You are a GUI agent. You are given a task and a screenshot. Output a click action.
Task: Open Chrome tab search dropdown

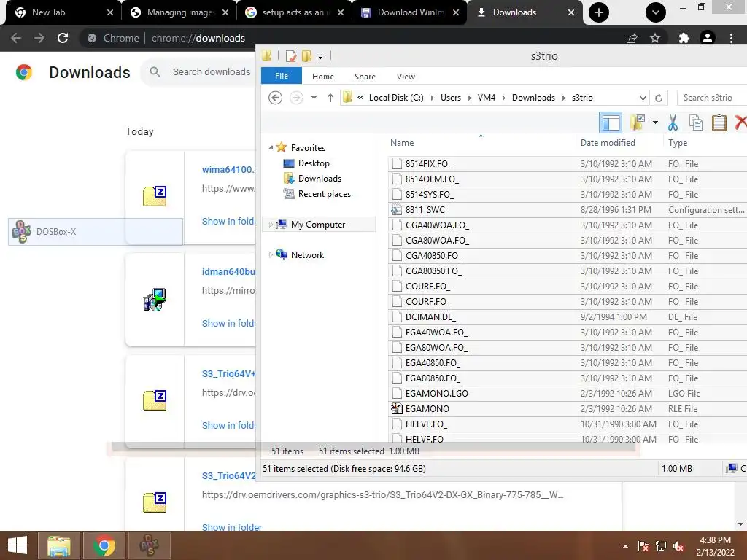[x=656, y=12]
